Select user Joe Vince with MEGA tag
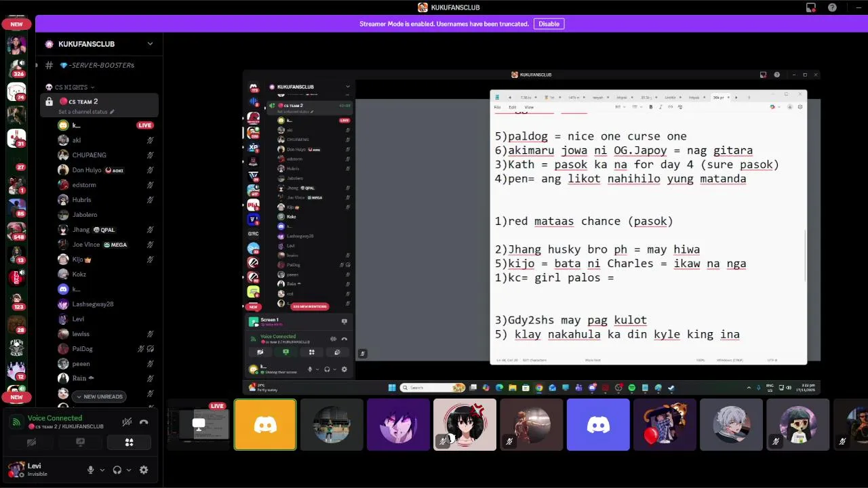This screenshot has width=868, height=488. (x=106, y=245)
